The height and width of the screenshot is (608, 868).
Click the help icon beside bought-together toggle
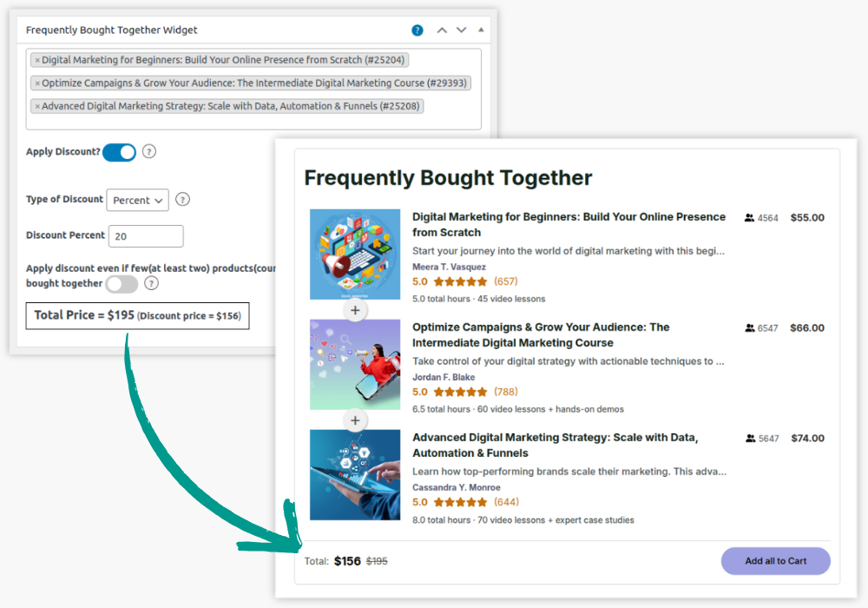[152, 283]
